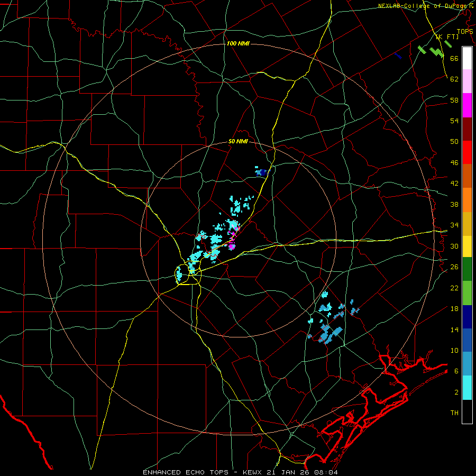Viewport: 476px width, 476px height.
Task: Click the navy blue legend swatch
Action: [x=467, y=317]
